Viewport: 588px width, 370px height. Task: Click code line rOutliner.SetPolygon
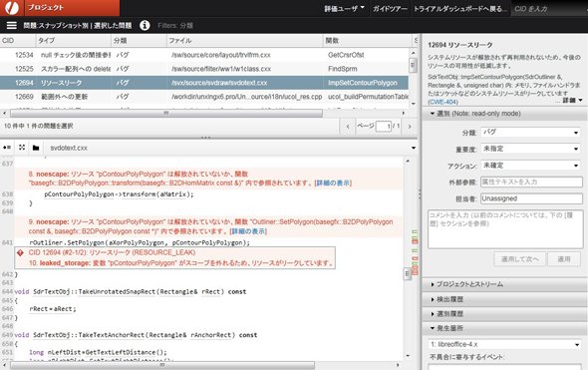(x=140, y=242)
